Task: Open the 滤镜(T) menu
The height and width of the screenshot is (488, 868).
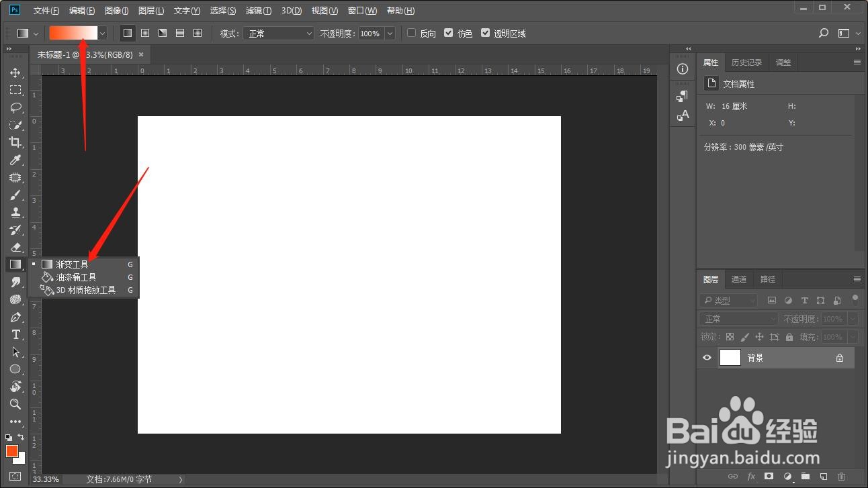Action: click(259, 11)
